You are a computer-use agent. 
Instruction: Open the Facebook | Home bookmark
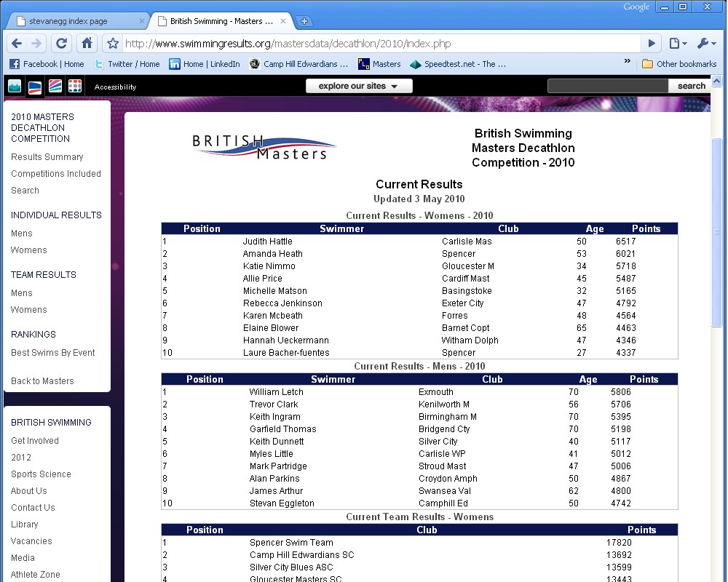click(x=47, y=64)
